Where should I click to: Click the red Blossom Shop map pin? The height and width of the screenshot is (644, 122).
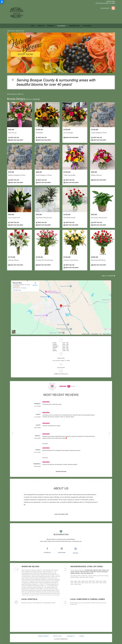[61, 306]
